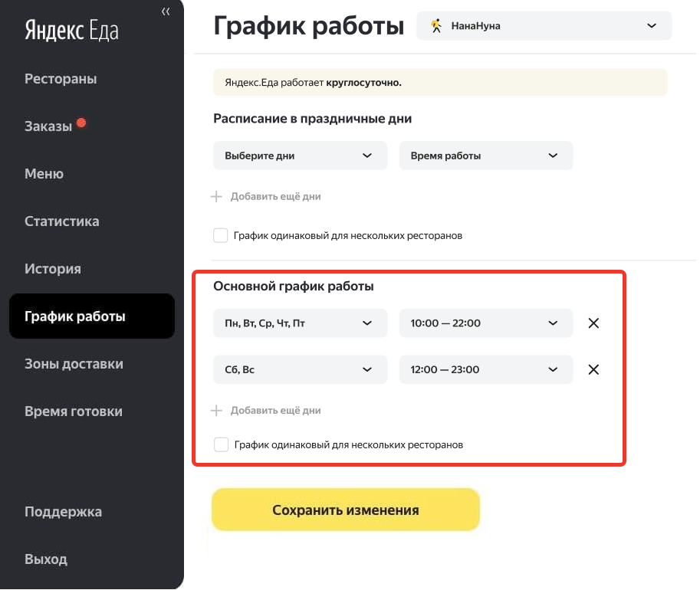Delete the Сб, Вс schedule row
The image size is (700, 590).
[593, 369]
